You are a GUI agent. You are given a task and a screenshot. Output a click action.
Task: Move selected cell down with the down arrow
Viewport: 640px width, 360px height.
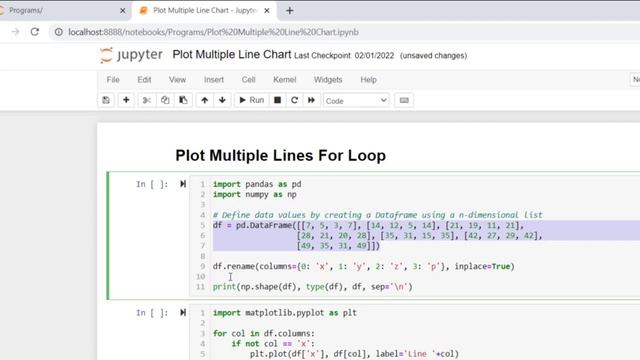point(222,100)
